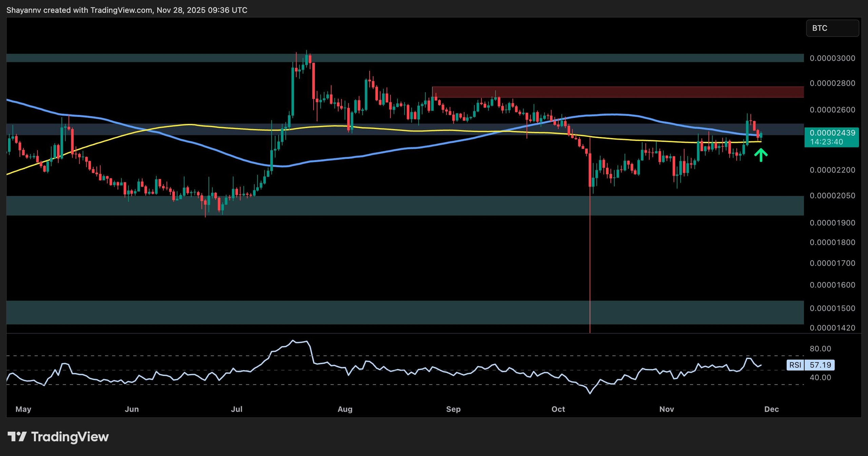Click the 40.00 RSI scale label

(x=820, y=377)
